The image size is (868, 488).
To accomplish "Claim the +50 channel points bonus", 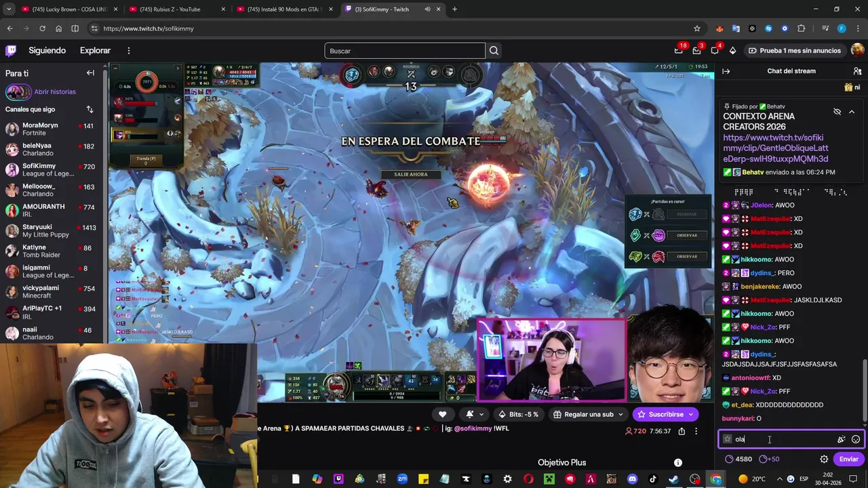I will [769, 459].
